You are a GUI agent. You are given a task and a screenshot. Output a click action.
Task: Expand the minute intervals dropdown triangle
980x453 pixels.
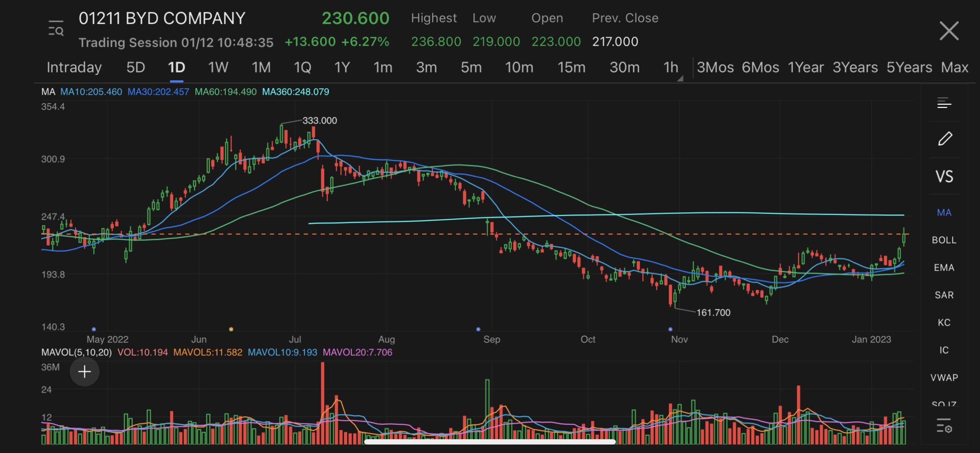tap(680, 78)
